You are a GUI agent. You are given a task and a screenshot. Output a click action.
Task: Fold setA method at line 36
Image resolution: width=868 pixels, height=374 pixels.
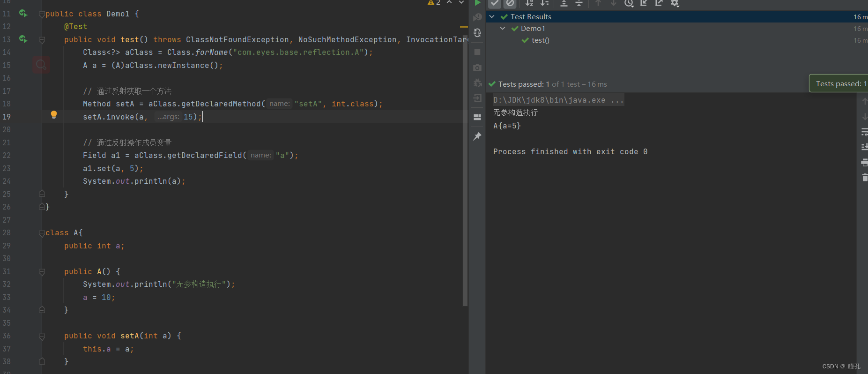[x=42, y=337]
